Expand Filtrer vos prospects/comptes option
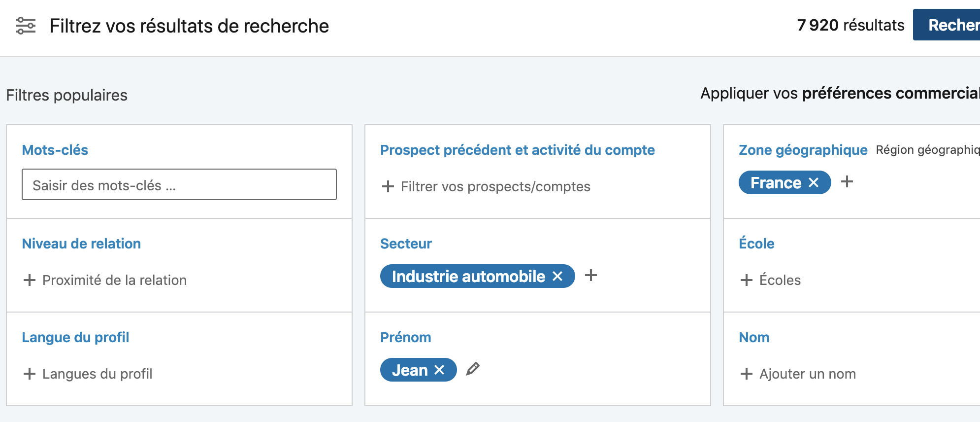The image size is (980, 422). pyautogui.click(x=486, y=186)
